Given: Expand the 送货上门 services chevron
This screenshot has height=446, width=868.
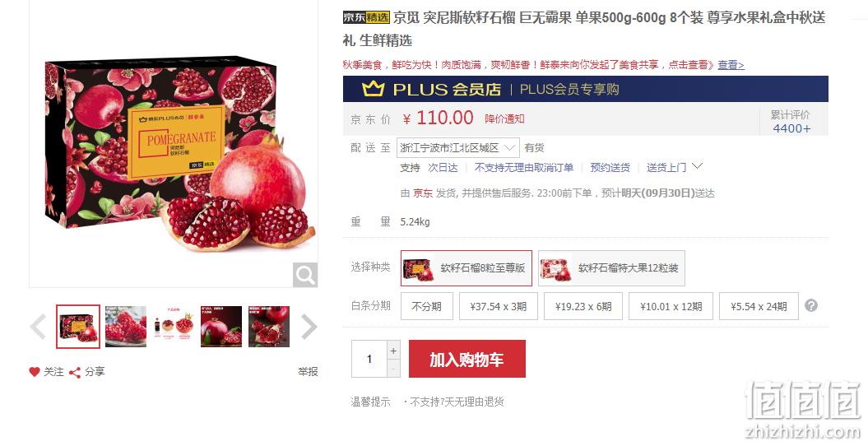Looking at the screenshot, I should 698,165.
